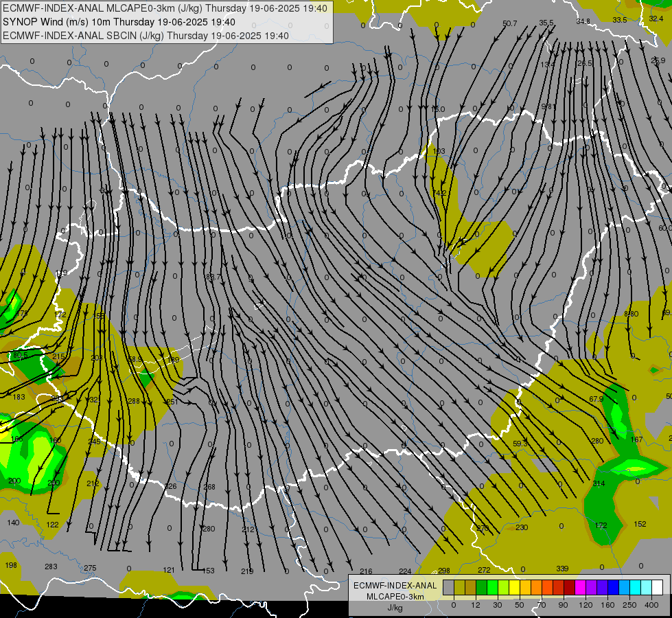Click the map value '742'

click(x=439, y=193)
